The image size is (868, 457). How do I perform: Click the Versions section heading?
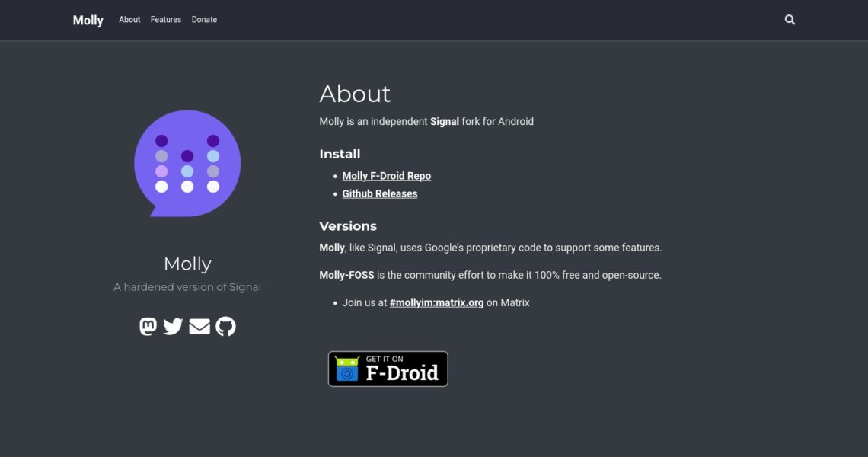coord(348,226)
